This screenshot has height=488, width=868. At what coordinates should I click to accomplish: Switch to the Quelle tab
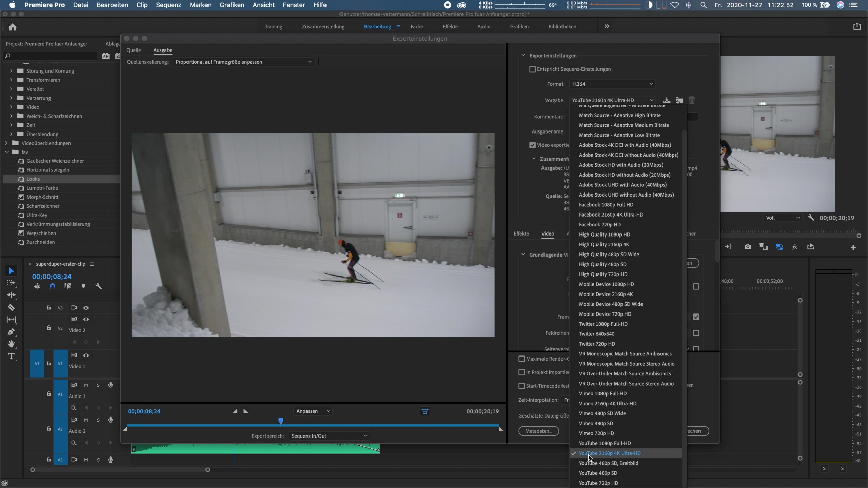click(x=134, y=50)
